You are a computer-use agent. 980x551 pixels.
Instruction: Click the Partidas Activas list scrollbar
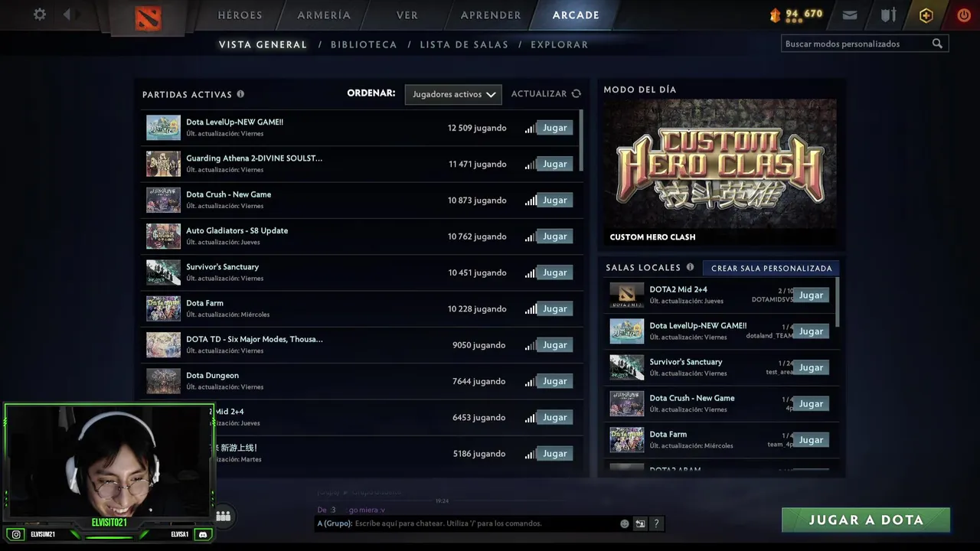[582, 140]
